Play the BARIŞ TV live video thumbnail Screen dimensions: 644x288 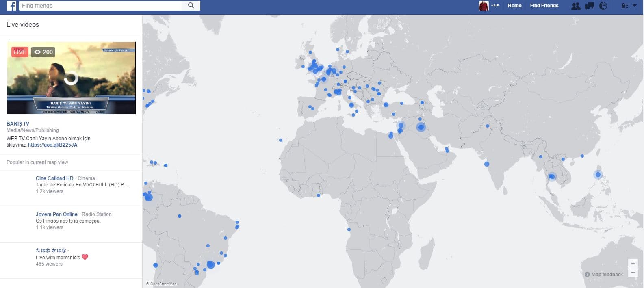71,78
